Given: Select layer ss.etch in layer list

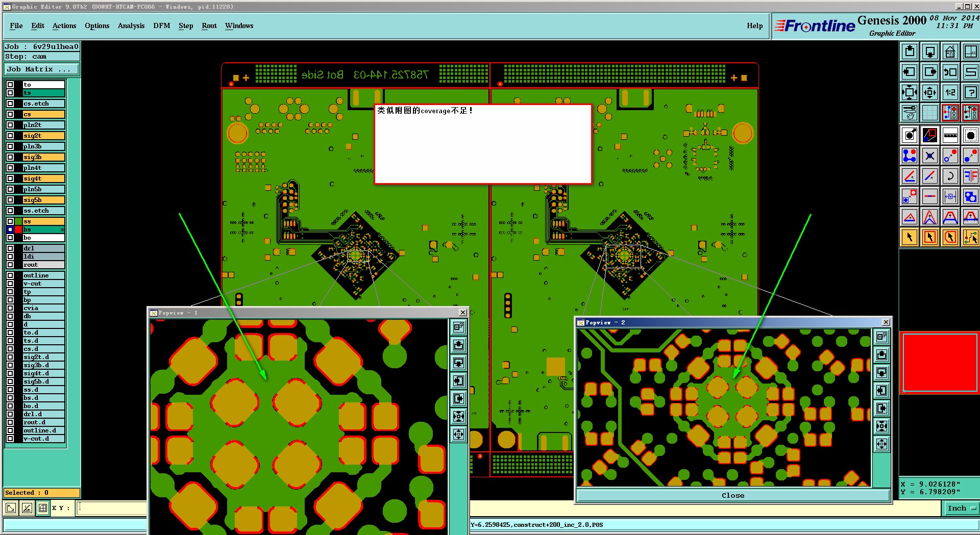Looking at the screenshot, I should 44,211.
